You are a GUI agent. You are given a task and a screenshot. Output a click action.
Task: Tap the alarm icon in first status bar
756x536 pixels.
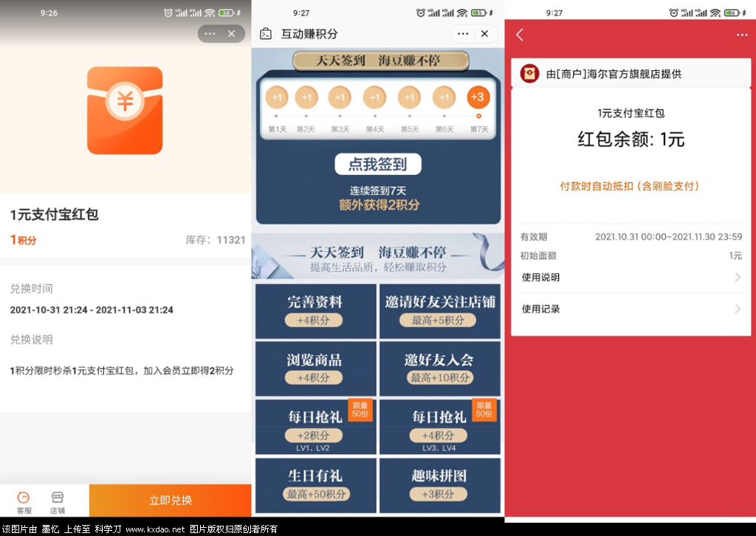(168, 13)
